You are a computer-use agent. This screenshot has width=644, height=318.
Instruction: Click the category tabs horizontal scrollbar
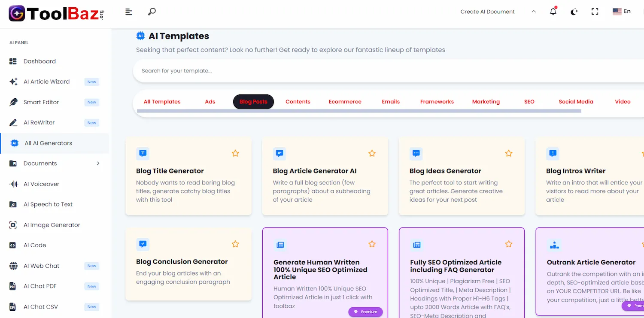click(x=359, y=111)
